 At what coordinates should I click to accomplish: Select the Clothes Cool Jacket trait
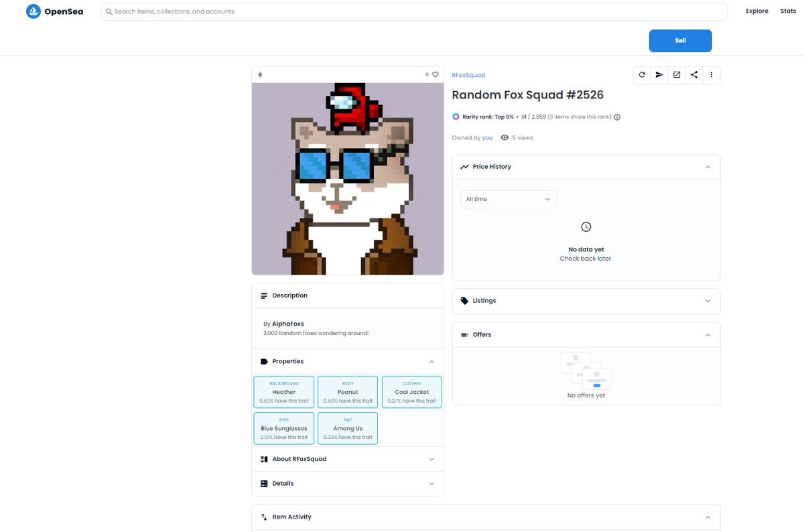pos(411,392)
